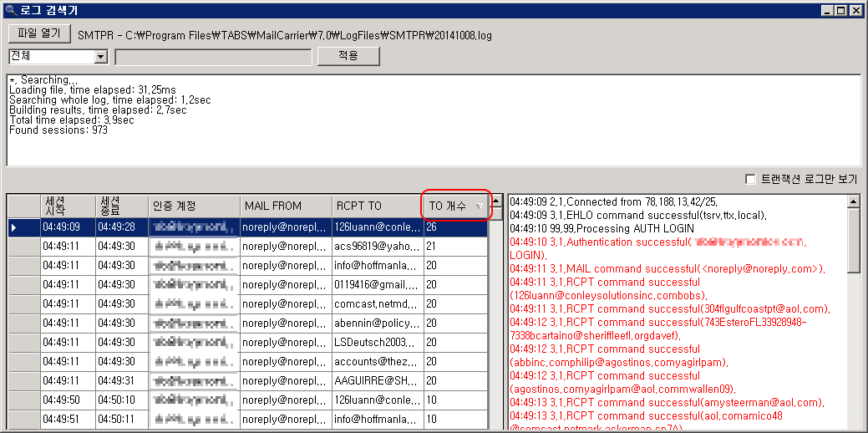Select the comcast.netmd... recipient cell
Image resolution: width=868 pixels, height=433 pixels.
coord(378,304)
